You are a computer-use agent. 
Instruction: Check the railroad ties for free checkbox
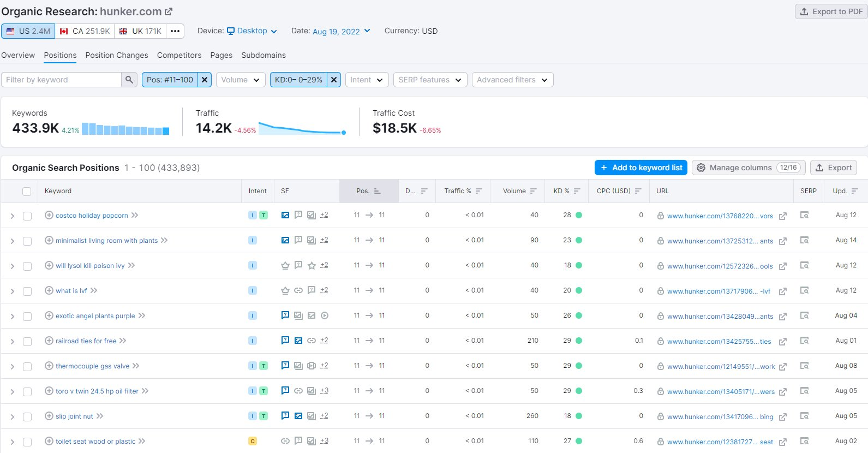pos(27,342)
